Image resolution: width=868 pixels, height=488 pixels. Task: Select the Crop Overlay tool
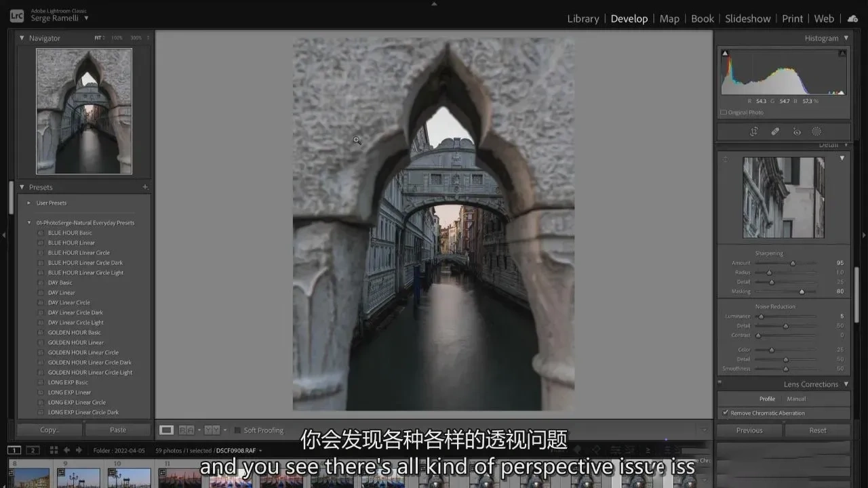[754, 131]
